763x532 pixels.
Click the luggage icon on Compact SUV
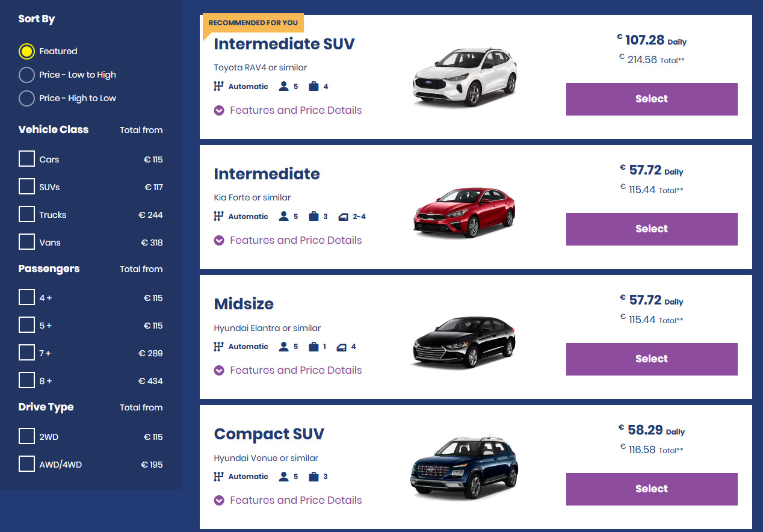tap(314, 477)
